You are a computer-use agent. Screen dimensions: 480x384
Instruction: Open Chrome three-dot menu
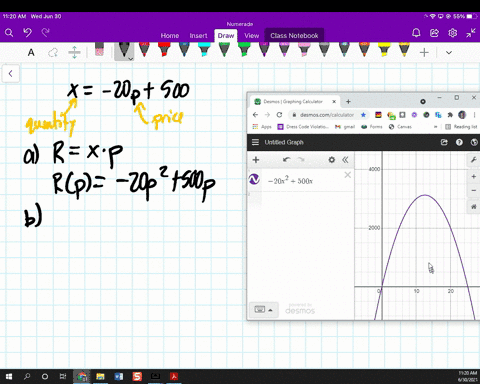(474, 115)
